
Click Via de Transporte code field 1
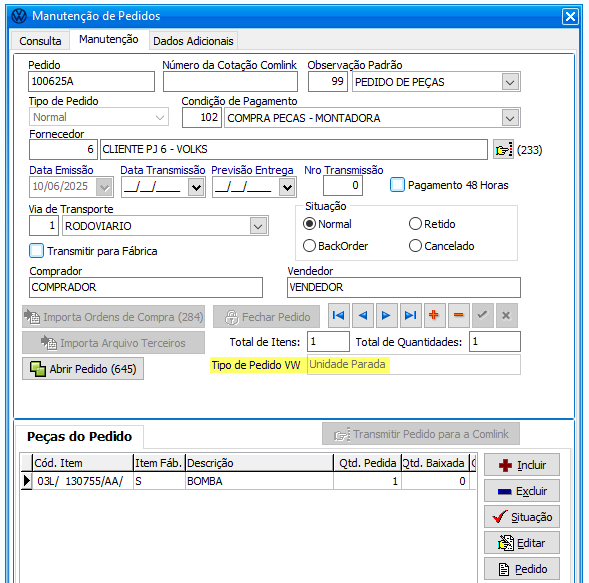[x=44, y=226]
